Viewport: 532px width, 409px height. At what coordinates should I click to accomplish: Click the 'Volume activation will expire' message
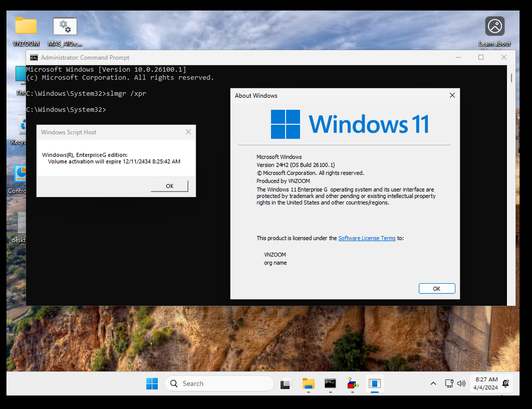coord(114,162)
